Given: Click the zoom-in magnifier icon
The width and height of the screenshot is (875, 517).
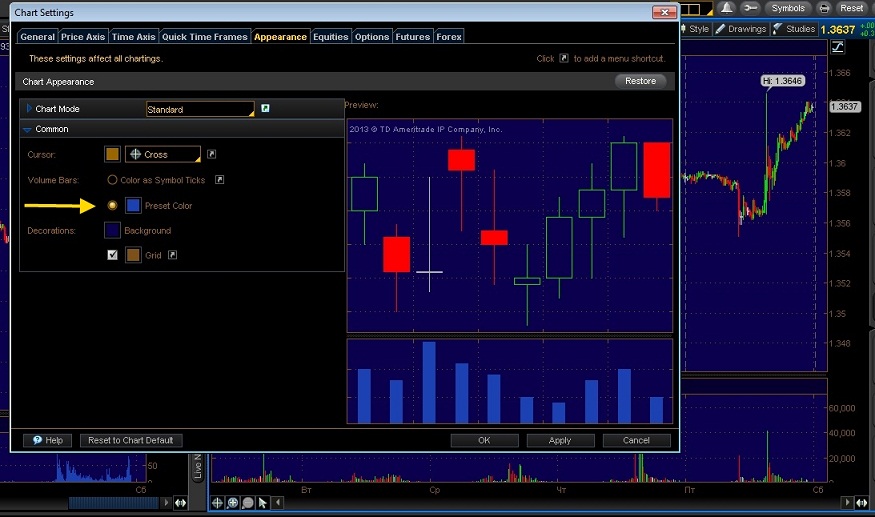Looking at the screenshot, I should click(x=232, y=503).
